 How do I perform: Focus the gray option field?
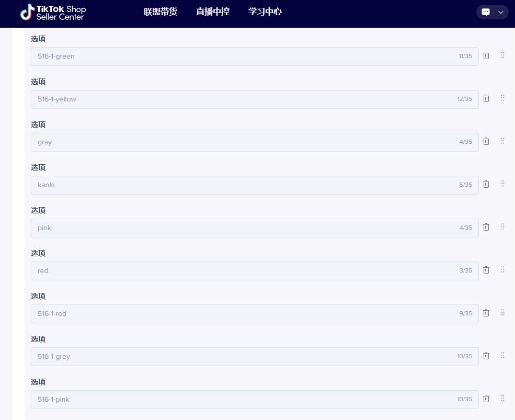(x=255, y=142)
